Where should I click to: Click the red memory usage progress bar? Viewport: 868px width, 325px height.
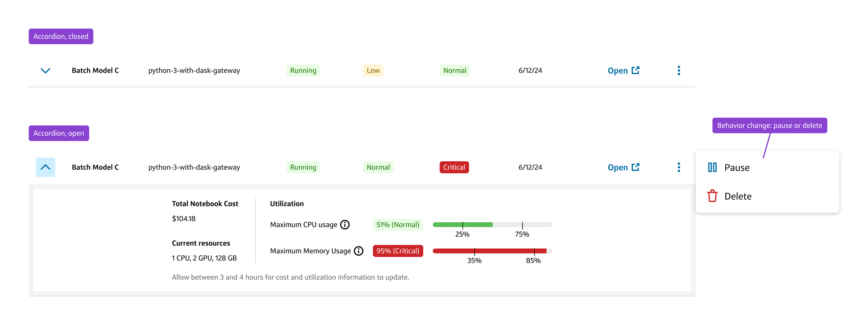click(492, 251)
